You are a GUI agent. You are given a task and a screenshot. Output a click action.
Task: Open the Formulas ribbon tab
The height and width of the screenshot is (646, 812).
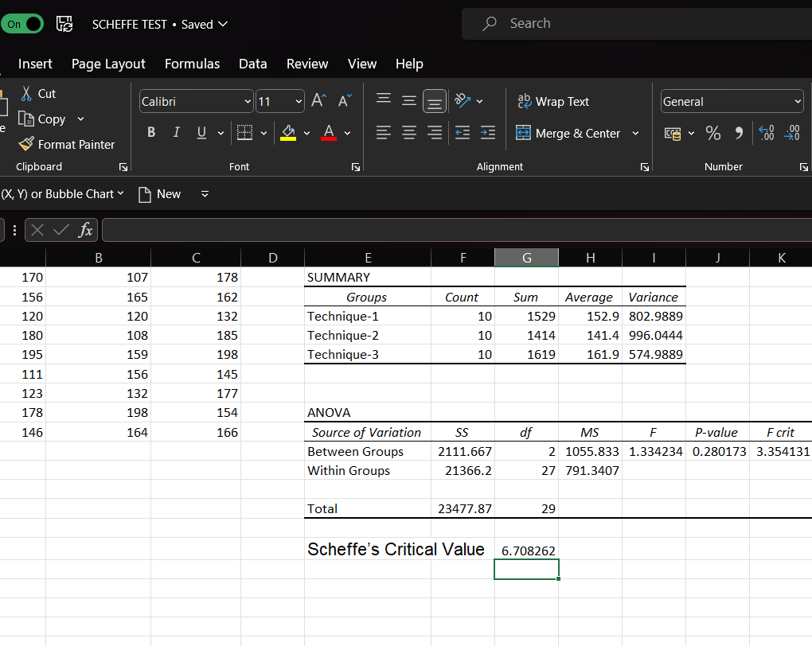tap(192, 64)
